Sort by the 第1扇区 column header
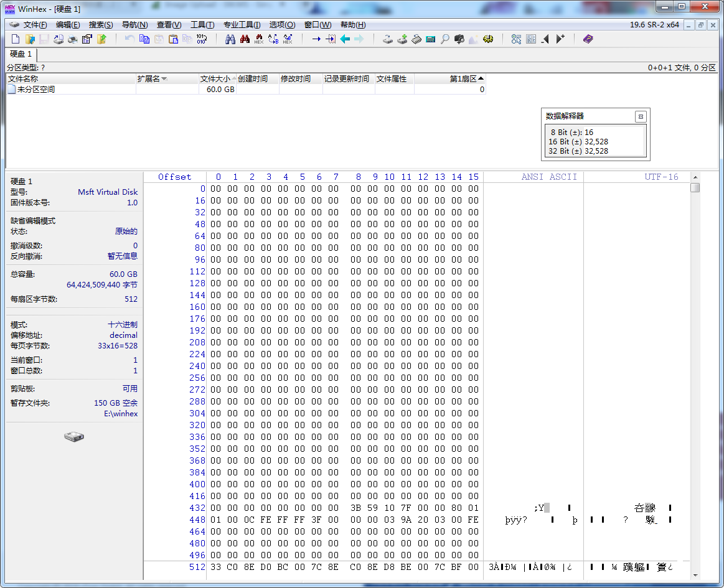The image size is (724, 588). 449,79
